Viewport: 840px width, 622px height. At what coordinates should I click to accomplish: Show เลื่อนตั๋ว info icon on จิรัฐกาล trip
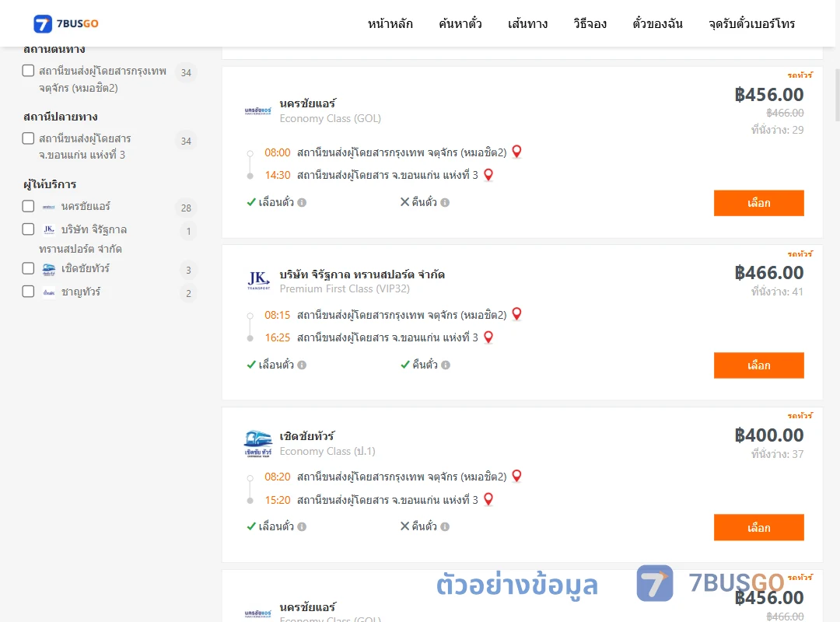[302, 365]
